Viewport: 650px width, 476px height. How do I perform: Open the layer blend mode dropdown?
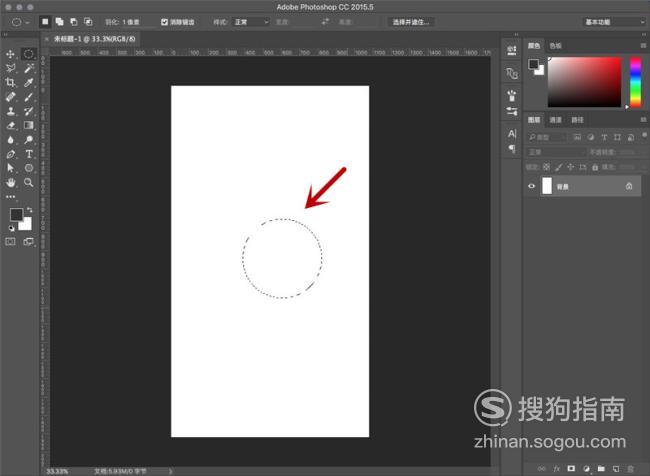click(556, 152)
